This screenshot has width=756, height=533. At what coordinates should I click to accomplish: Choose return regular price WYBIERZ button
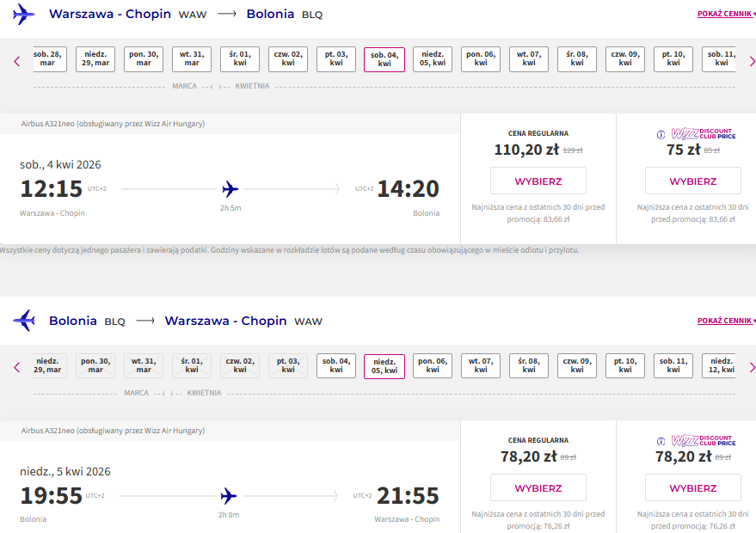(538, 487)
